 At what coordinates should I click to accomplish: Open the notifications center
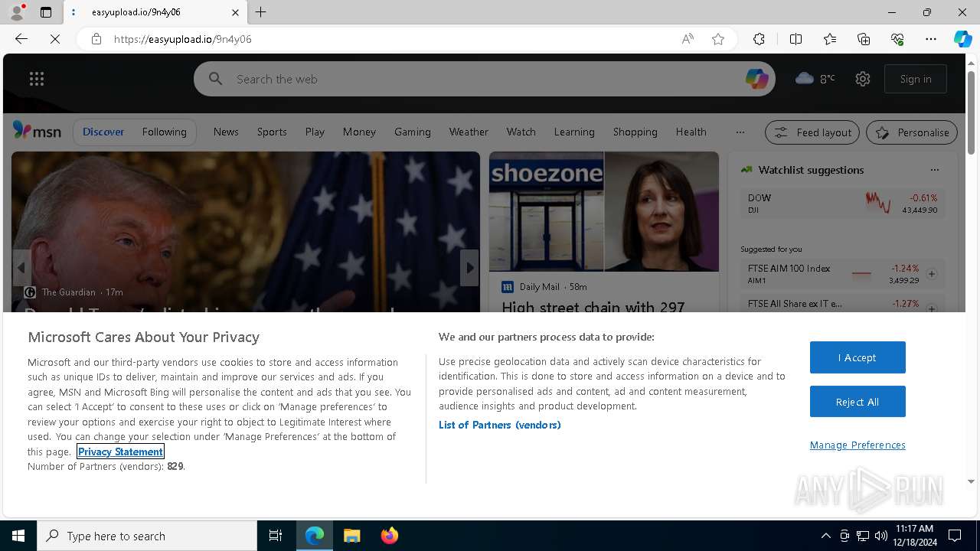click(x=955, y=536)
